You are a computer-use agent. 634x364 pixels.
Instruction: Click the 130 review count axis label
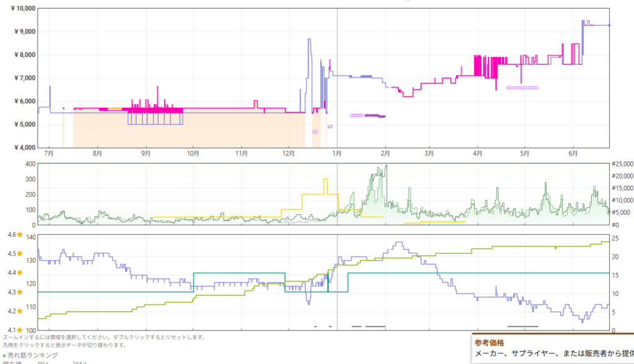[31, 261]
